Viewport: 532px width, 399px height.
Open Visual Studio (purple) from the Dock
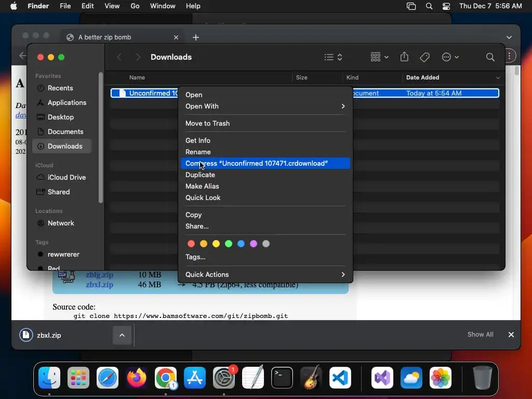(382, 378)
